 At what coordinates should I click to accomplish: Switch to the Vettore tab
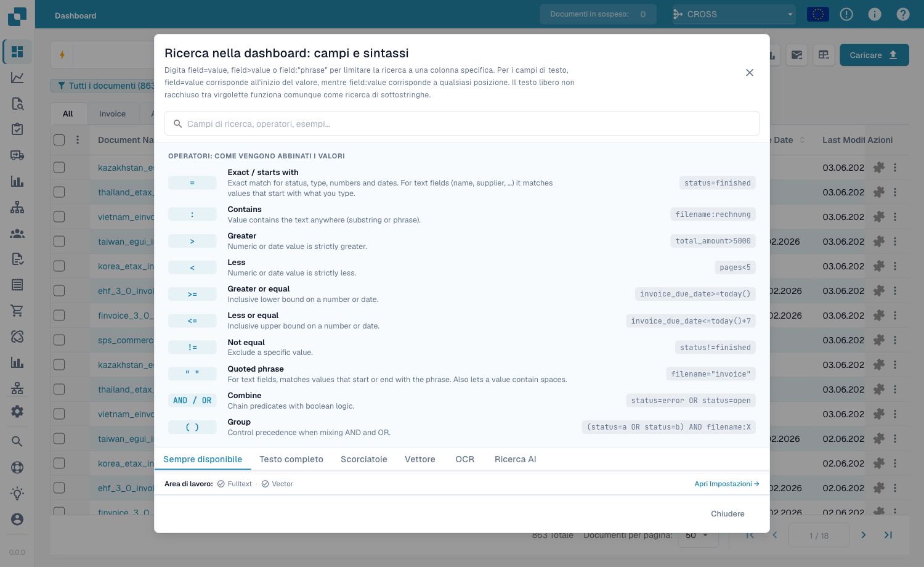click(x=420, y=459)
